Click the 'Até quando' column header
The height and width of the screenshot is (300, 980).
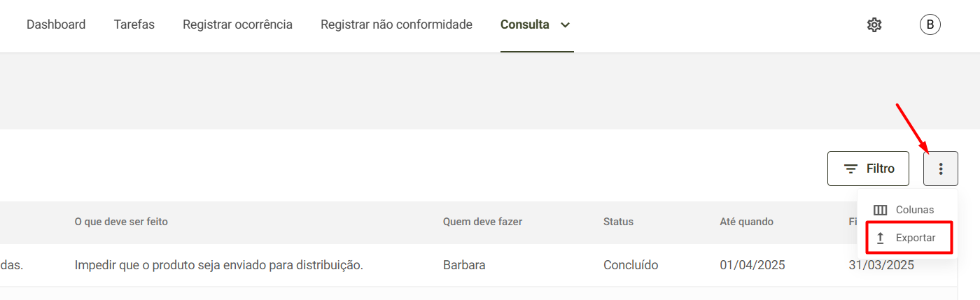pyautogui.click(x=746, y=222)
